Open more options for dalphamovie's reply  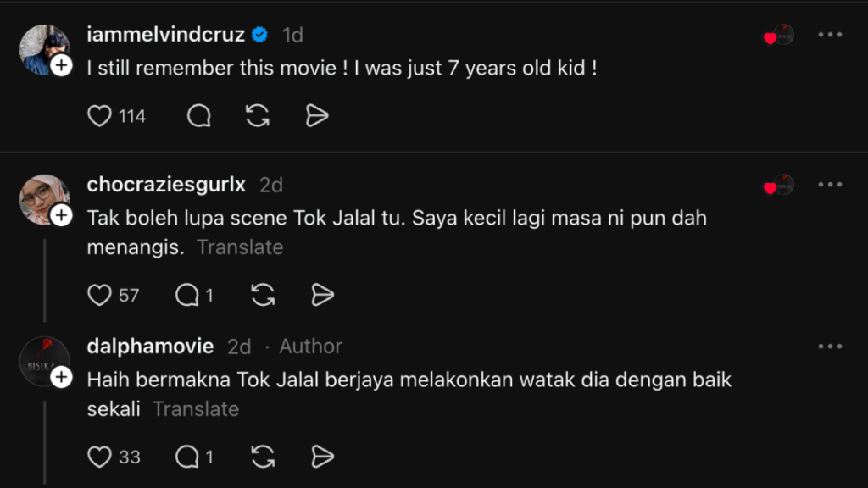tap(831, 347)
